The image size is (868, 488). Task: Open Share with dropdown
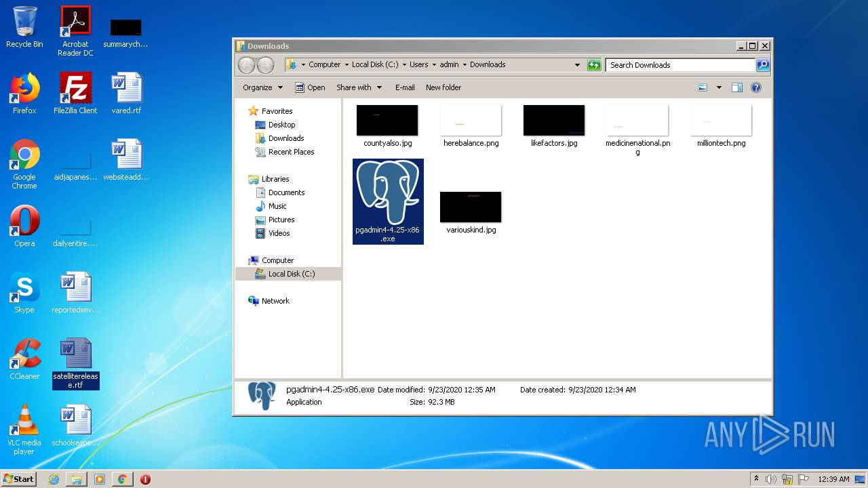pos(359,87)
